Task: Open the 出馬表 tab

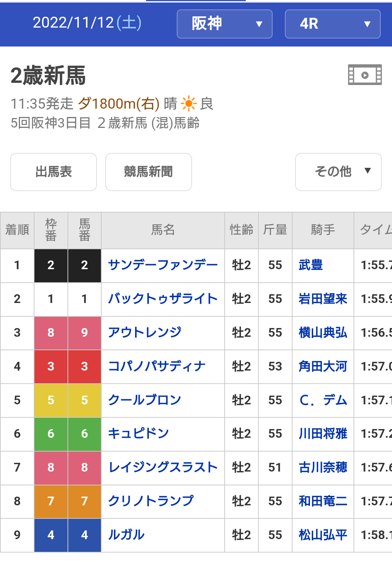Action: pyautogui.click(x=53, y=172)
